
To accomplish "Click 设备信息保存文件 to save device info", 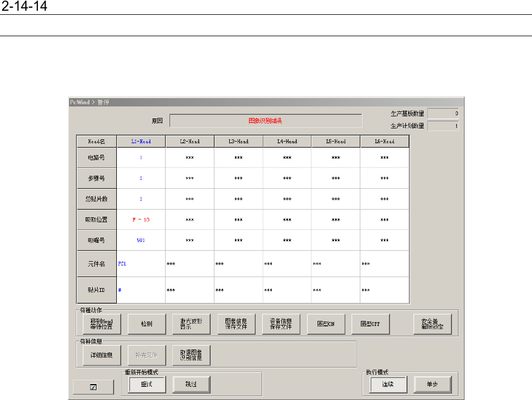I will [281, 324].
